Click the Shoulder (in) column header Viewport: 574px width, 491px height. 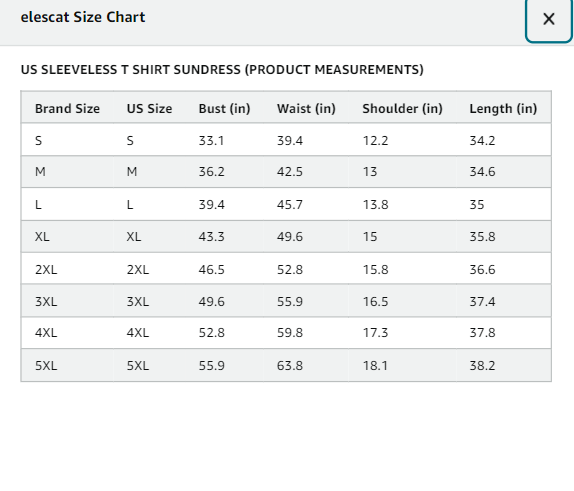point(402,109)
